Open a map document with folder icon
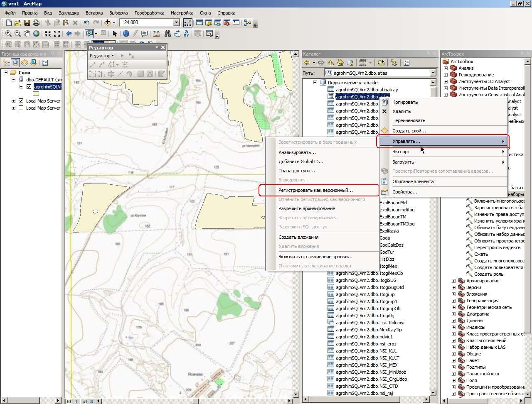 (x=17, y=23)
